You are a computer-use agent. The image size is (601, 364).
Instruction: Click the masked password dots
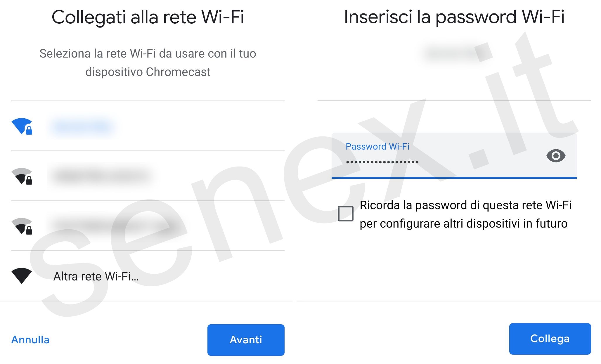click(382, 162)
